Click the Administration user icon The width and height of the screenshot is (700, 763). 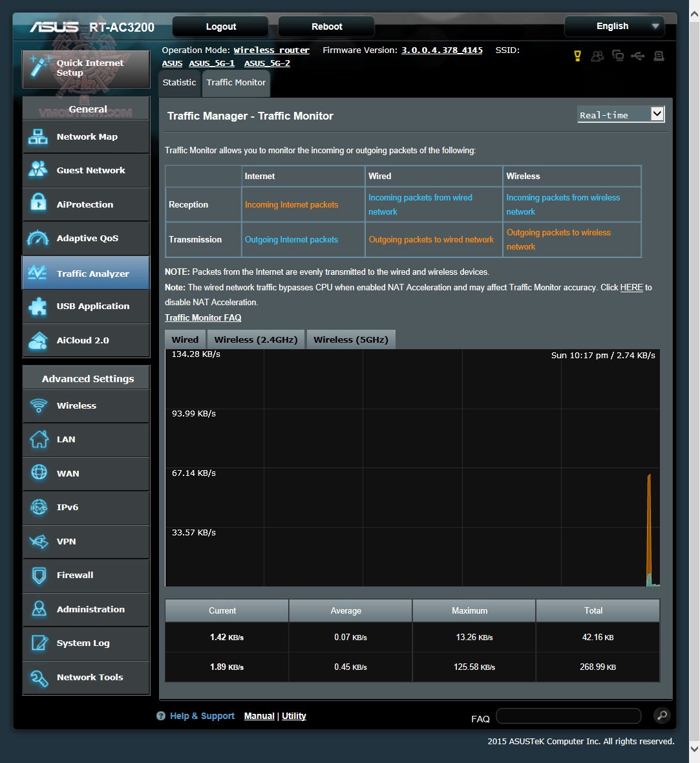pyautogui.click(x=39, y=608)
